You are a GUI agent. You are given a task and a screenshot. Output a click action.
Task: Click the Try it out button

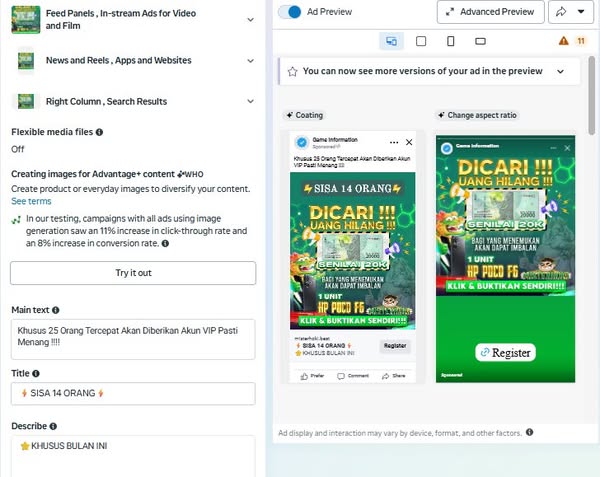133,273
